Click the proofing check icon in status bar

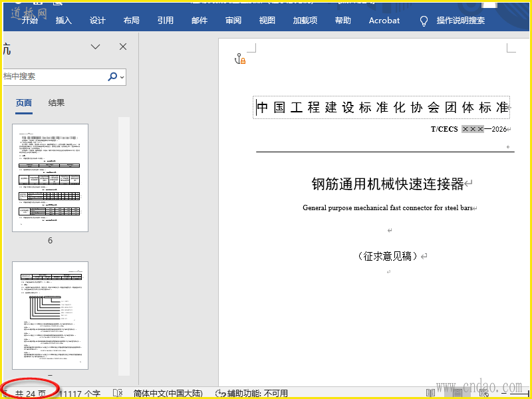click(118, 393)
